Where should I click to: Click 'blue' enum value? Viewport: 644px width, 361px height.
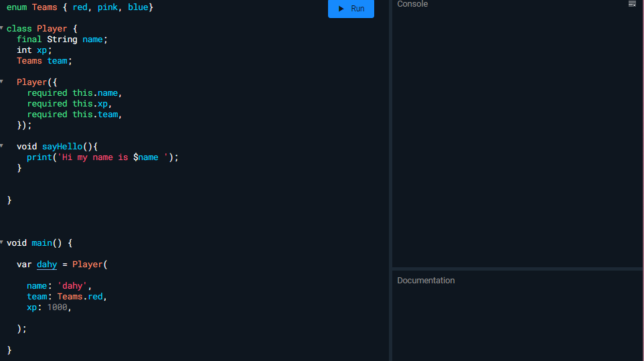138,7
